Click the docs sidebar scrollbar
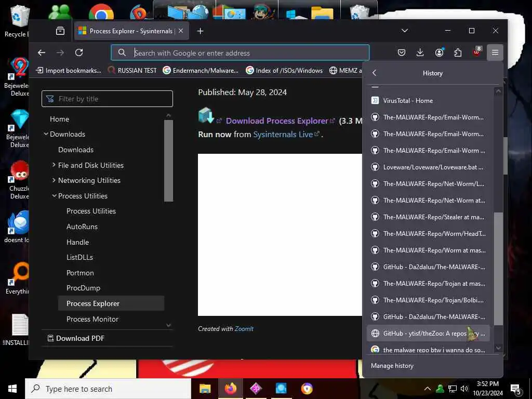Image resolution: width=532 pixels, height=399 pixels. click(168, 161)
